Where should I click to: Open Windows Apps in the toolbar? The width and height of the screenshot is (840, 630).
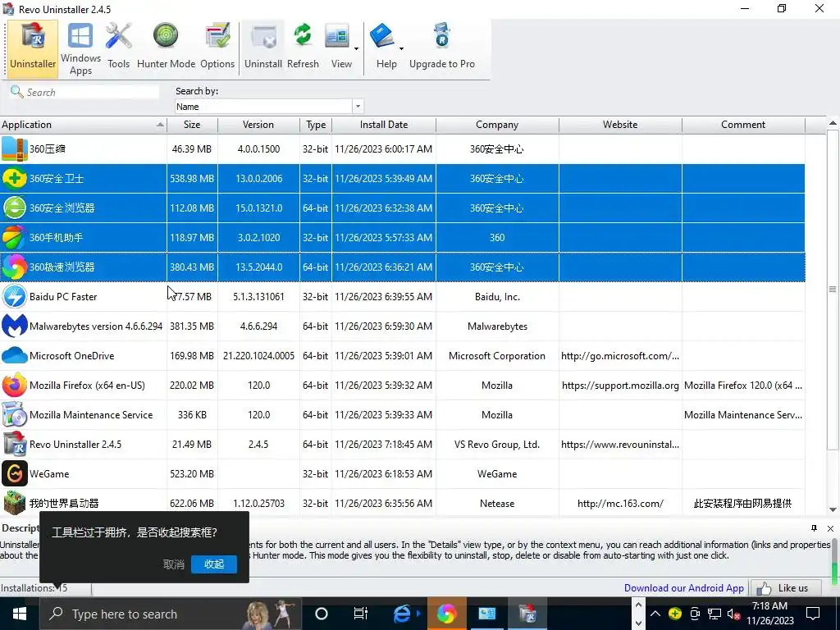(x=80, y=48)
